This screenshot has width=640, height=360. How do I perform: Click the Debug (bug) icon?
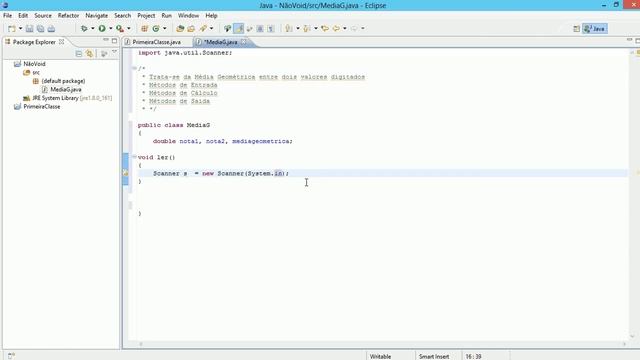click(x=84, y=29)
